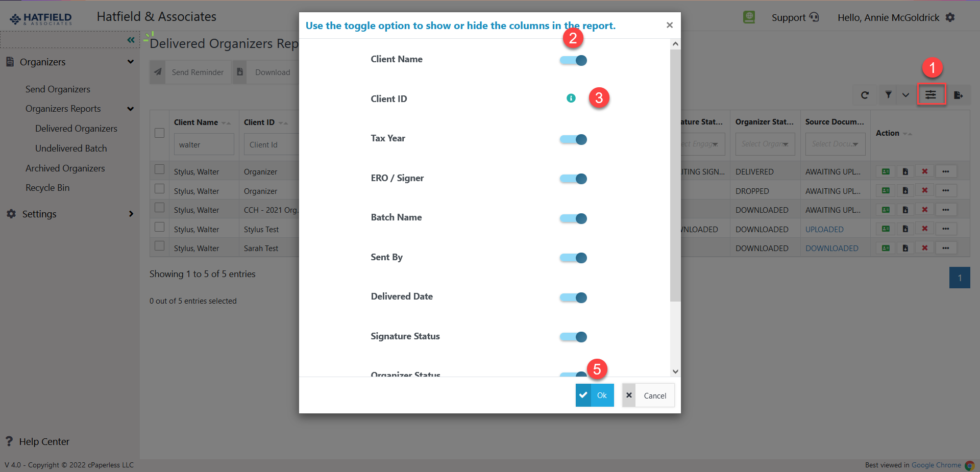Open the Select Organizer Status dropdown

765,144
